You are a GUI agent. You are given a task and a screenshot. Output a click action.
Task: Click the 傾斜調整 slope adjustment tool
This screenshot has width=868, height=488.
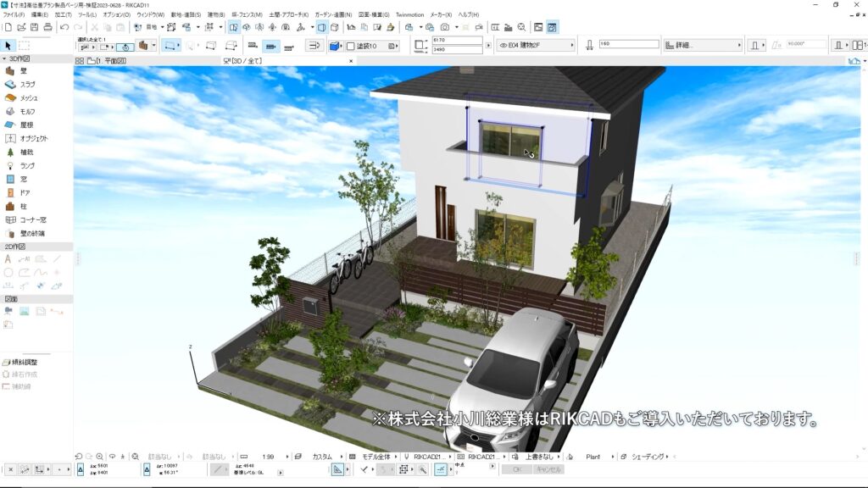tap(20, 363)
